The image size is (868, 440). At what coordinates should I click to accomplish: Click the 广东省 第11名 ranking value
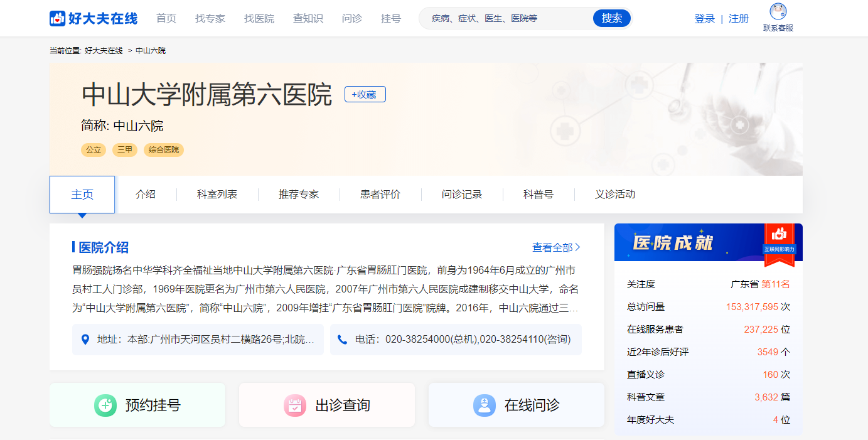pos(760,284)
